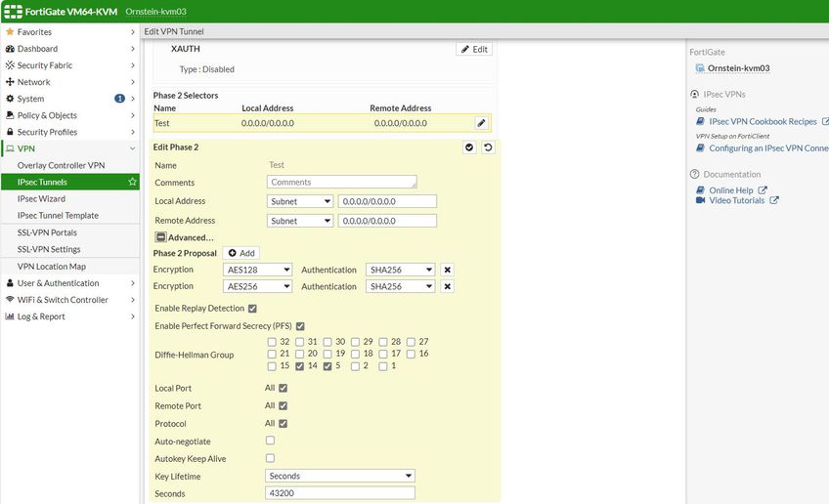Viewport: 829px width, 504px height.
Task: Uncheck Enable Perfect Forward Secrecy
Action: click(300, 325)
